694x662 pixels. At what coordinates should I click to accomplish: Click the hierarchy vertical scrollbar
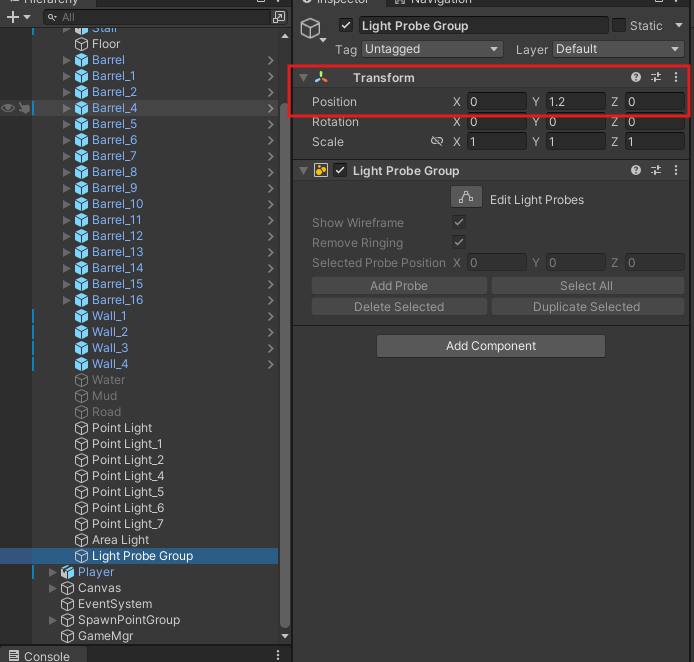coord(285,365)
